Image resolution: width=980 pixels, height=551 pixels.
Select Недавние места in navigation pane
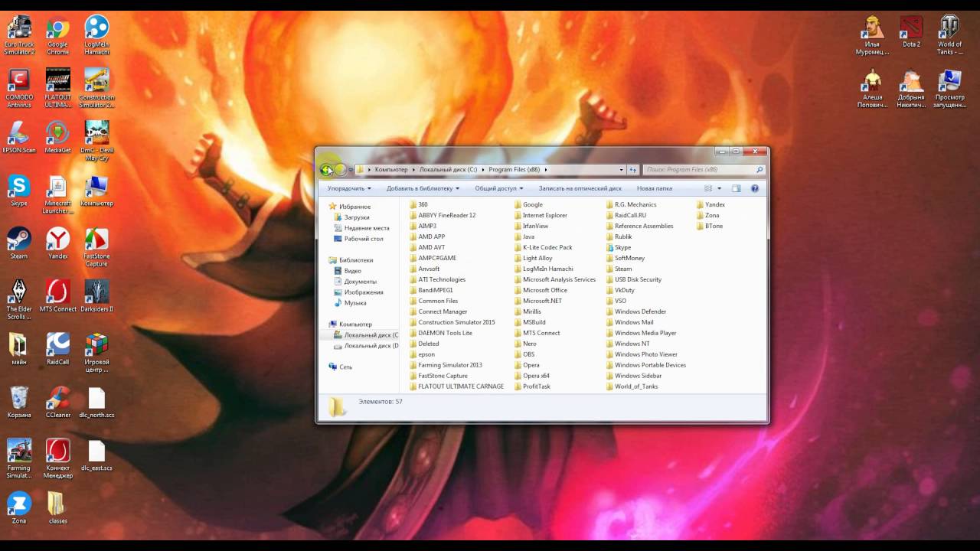[361, 228]
